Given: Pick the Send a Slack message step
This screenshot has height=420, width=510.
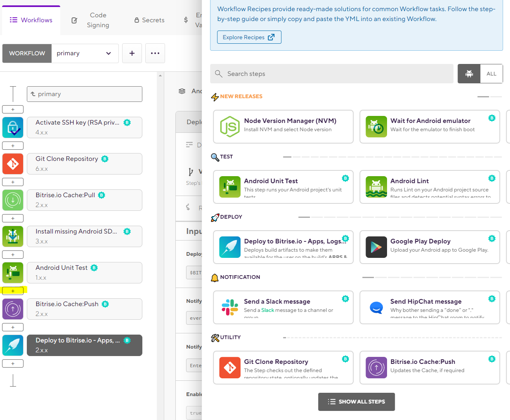Looking at the screenshot, I should pyautogui.click(x=283, y=307).
